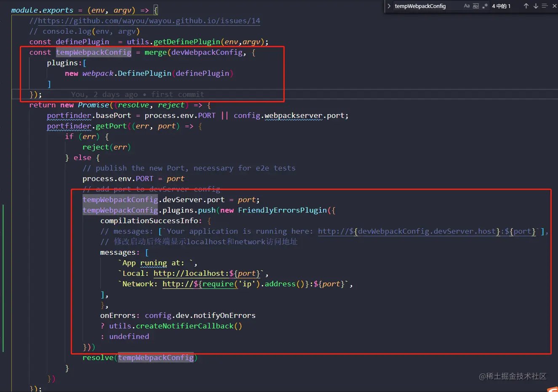Go to the previous search match

pos(526,6)
